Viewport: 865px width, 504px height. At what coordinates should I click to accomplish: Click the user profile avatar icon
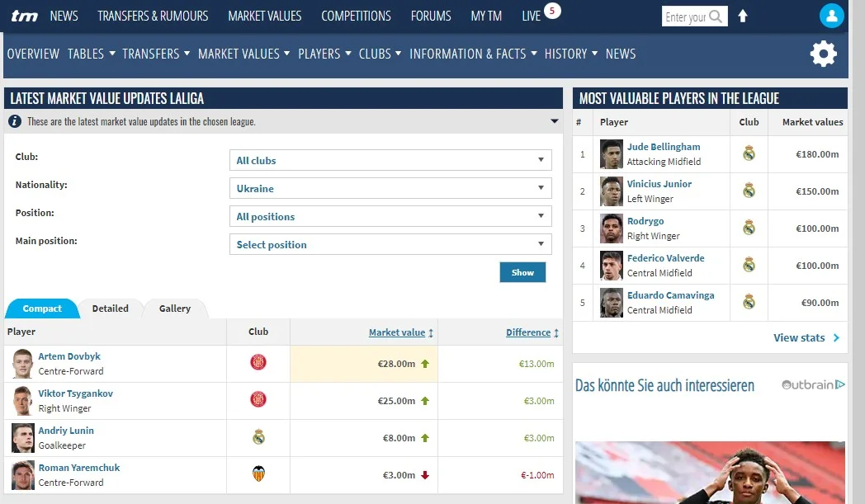pos(831,16)
